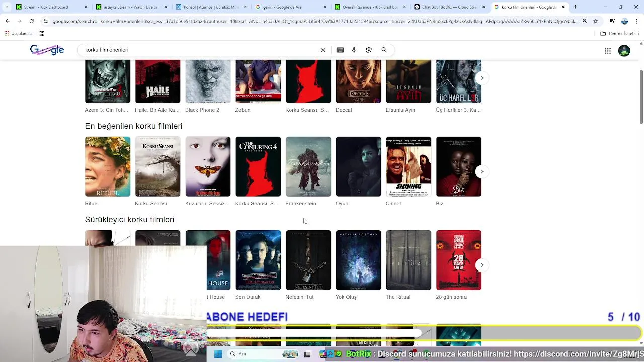Click the korku film önerileri search box

tap(200, 50)
